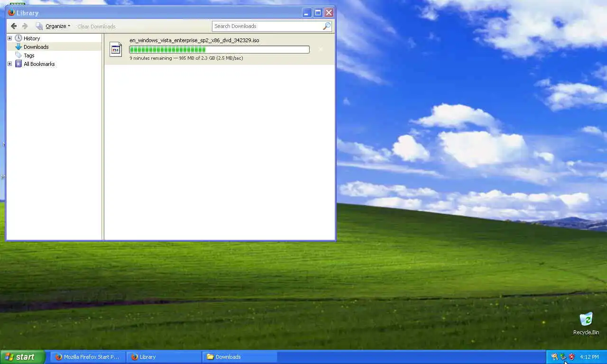Screen dimensions: 607x364
Task: Click the blue Downloads arrow icon
Action: point(18,46)
